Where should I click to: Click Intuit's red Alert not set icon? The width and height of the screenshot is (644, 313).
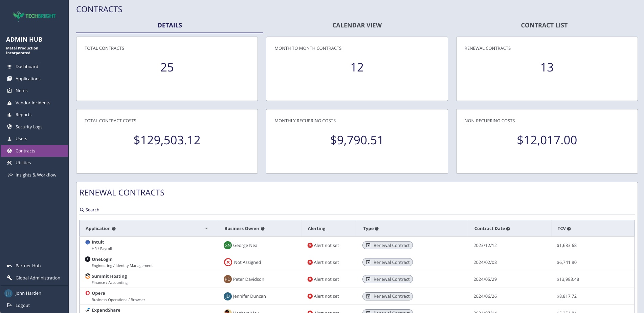point(310,246)
